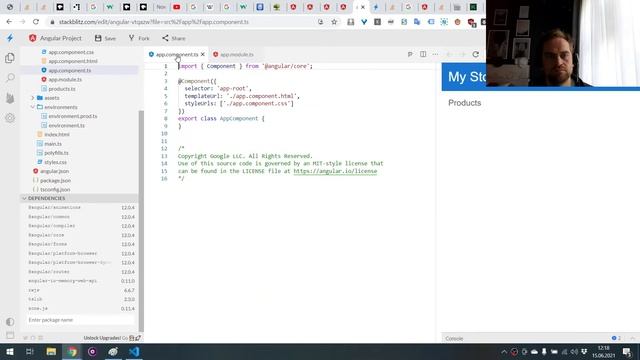Close the active browser tab
This screenshot has width=640, height=360.
click(363, 7)
